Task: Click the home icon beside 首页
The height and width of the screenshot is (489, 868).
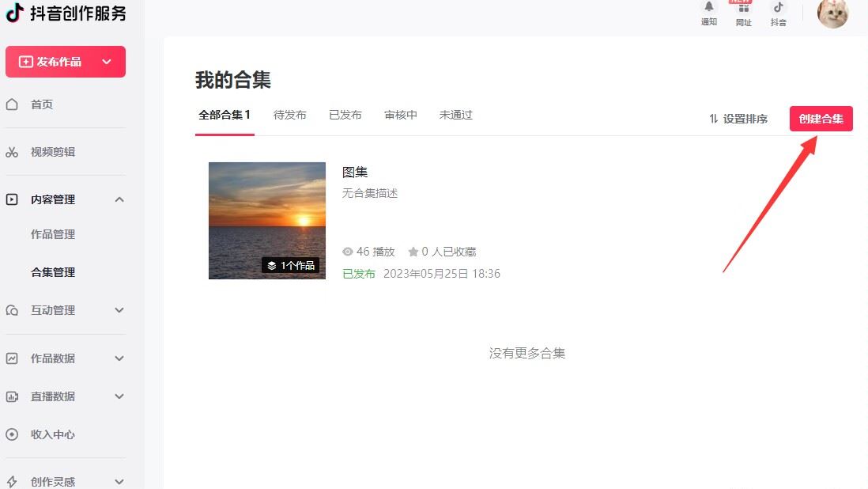Action: click(x=12, y=104)
